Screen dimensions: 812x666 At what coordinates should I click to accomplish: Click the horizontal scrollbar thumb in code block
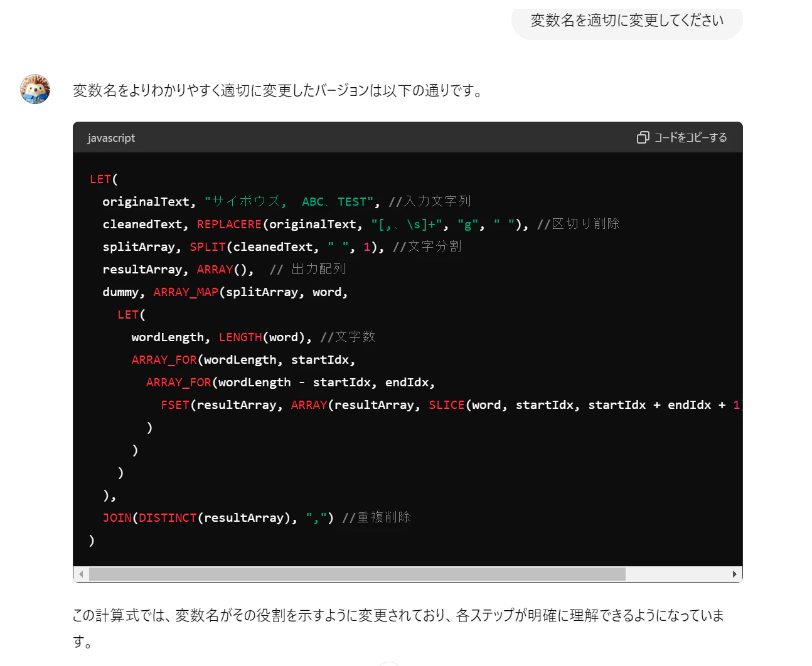(357, 574)
